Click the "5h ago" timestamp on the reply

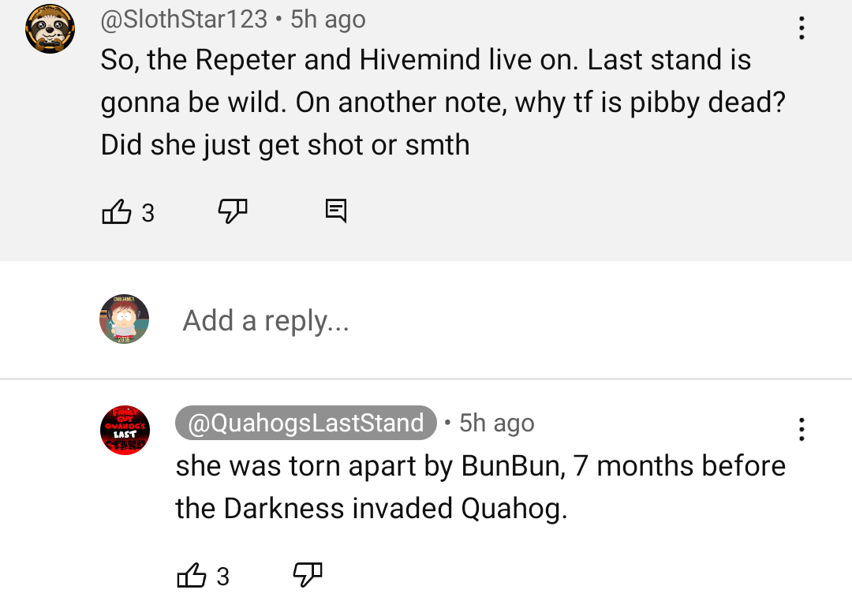(x=497, y=423)
